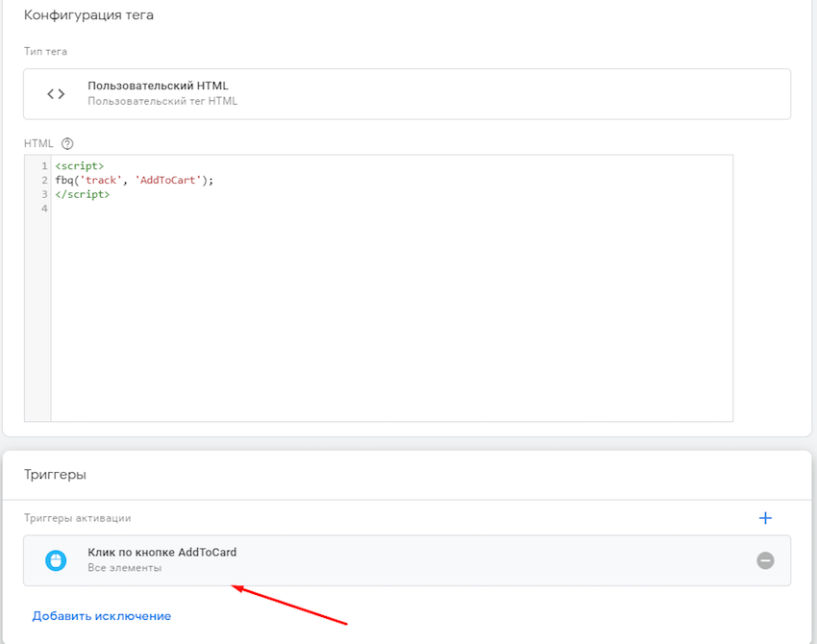Click the help icon next to HTML label
The image size is (817, 644).
[67, 143]
